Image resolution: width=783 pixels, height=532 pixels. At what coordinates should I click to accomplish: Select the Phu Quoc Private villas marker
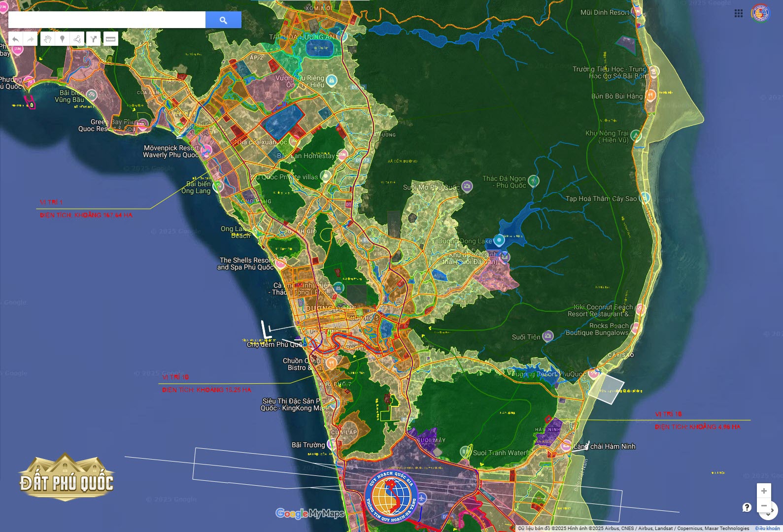coord(325,175)
